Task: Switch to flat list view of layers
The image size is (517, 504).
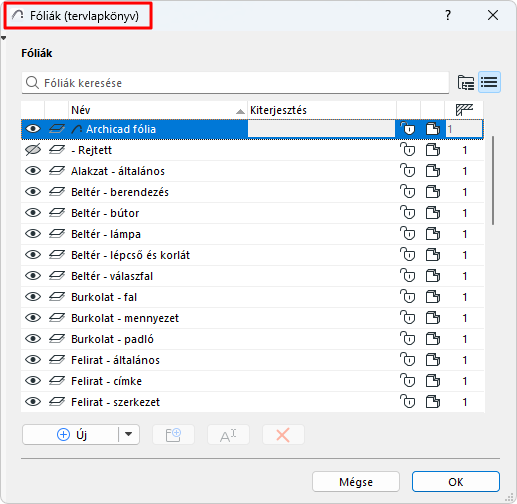Action: point(489,82)
